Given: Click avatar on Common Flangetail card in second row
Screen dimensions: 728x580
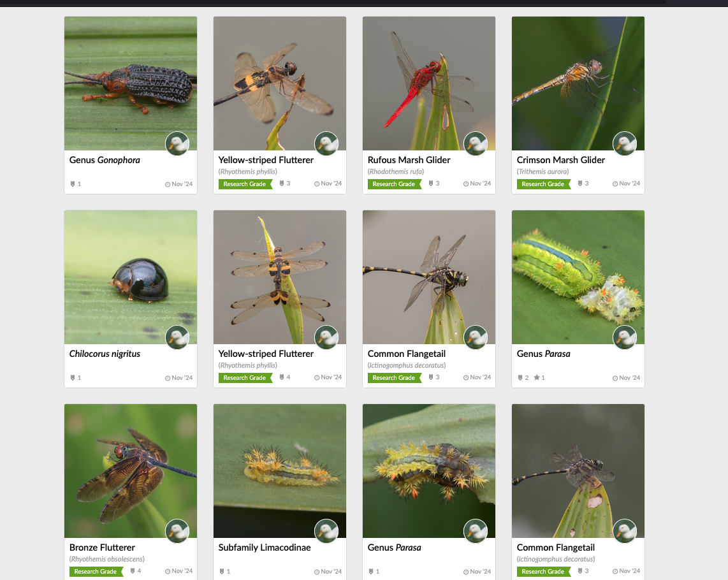Looking at the screenshot, I should [476, 337].
